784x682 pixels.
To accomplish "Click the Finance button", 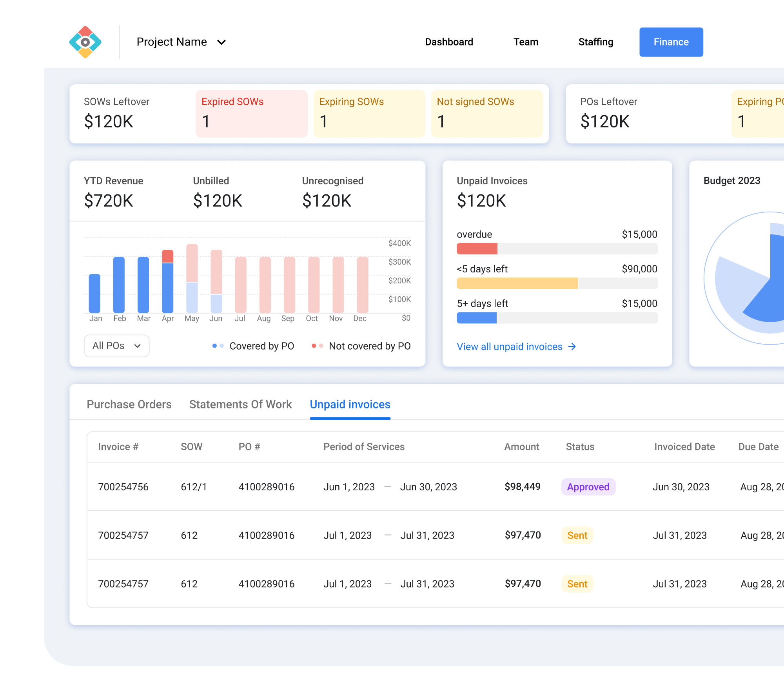I will coord(671,42).
